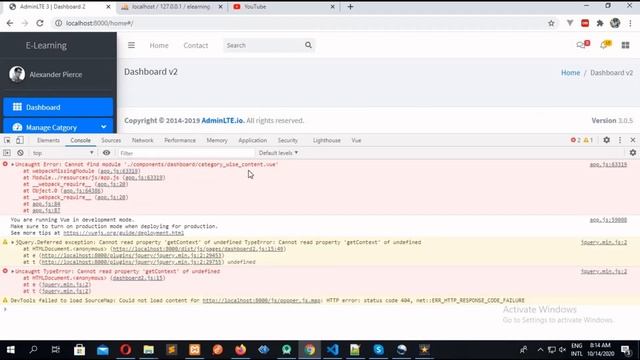Open Dashboard sidebar item
Screen dimensions: 640x360
(x=58, y=107)
